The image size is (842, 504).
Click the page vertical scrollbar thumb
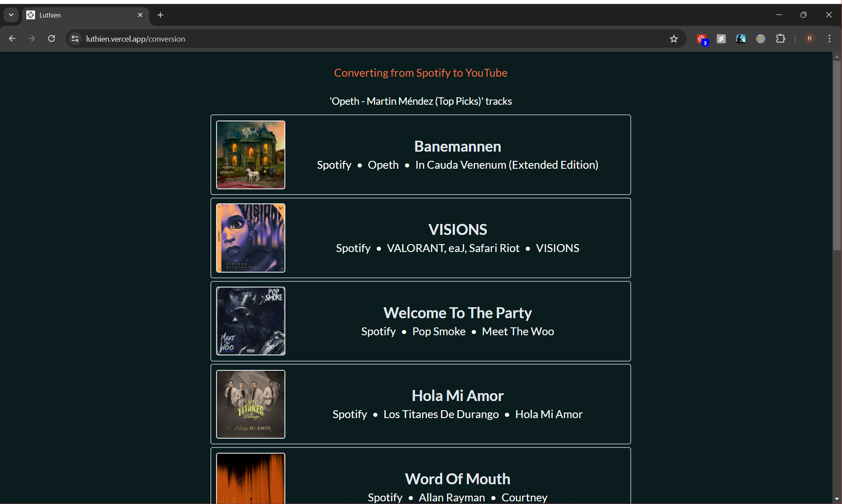click(837, 156)
